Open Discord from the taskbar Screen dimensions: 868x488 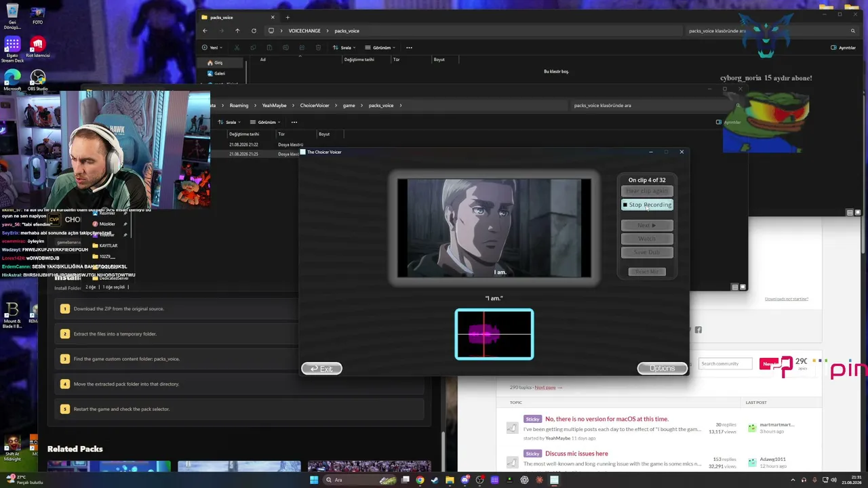[x=465, y=480]
